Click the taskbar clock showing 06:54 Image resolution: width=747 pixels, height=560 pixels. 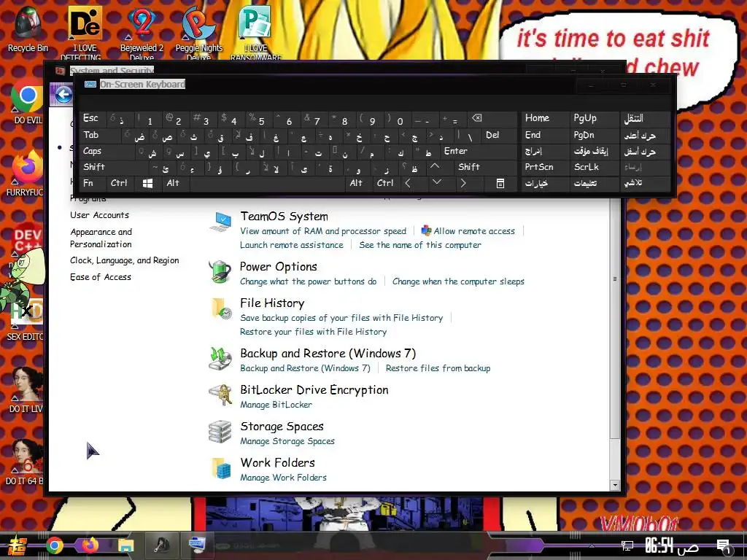coord(659,546)
